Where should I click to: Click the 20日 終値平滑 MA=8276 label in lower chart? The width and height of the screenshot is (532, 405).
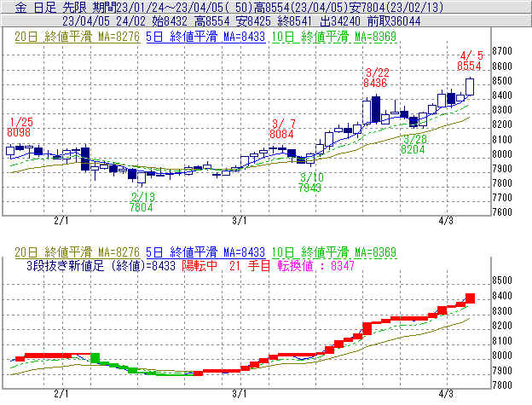click(77, 252)
